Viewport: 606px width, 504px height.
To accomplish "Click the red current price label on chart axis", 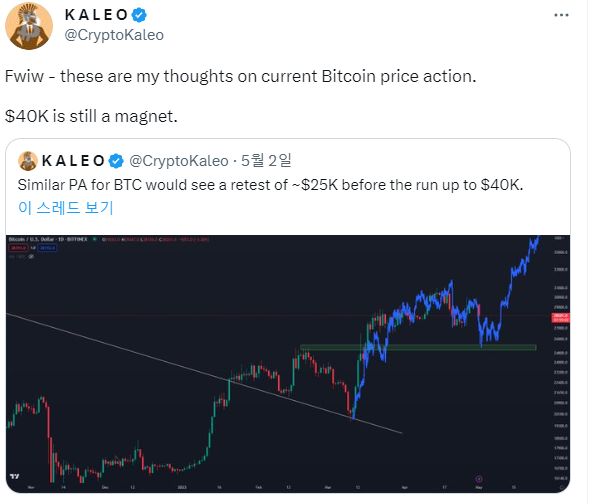I will 555,319.
